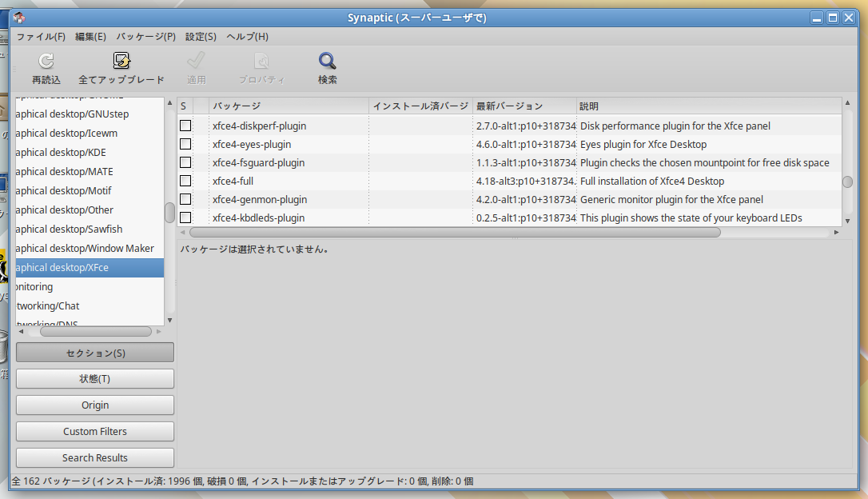Click the Custom Filters button
The image size is (868, 499).
coord(94,432)
